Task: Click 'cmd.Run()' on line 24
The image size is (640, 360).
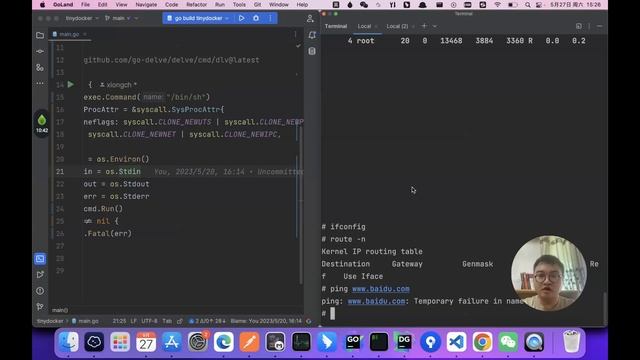Action: 103,209
